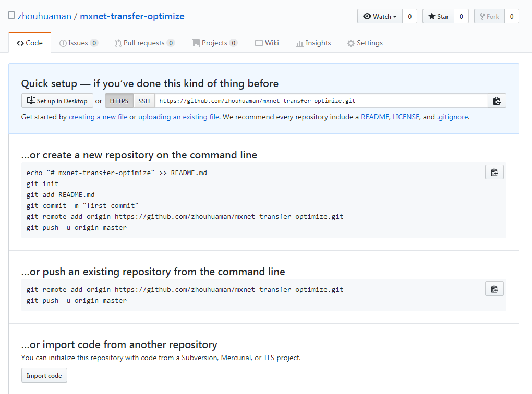
Task: Open the Wiki tab
Action: [x=267, y=43]
